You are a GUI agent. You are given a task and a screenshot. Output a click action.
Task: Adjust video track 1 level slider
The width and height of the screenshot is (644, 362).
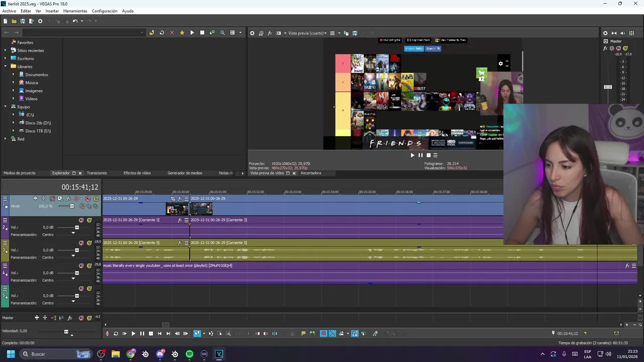[x=71, y=206]
